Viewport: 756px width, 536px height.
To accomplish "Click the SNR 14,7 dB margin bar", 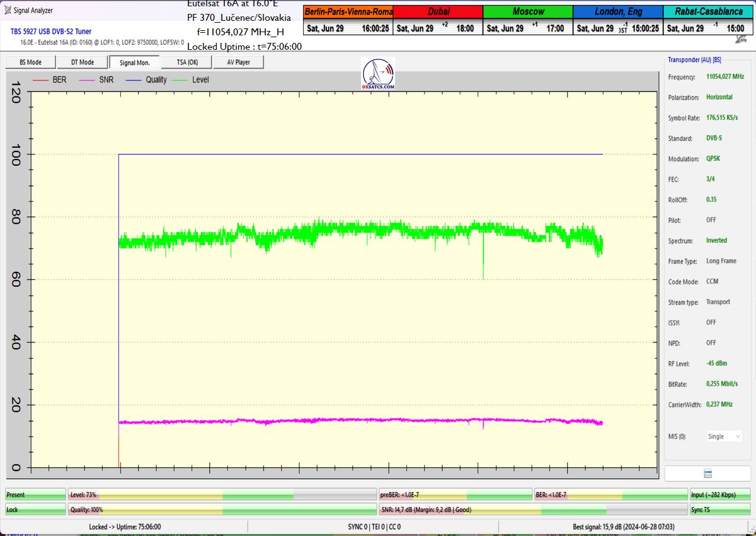I will [x=533, y=510].
